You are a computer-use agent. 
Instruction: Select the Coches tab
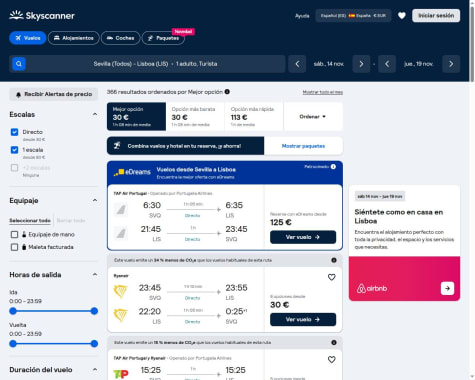(x=120, y=38)
